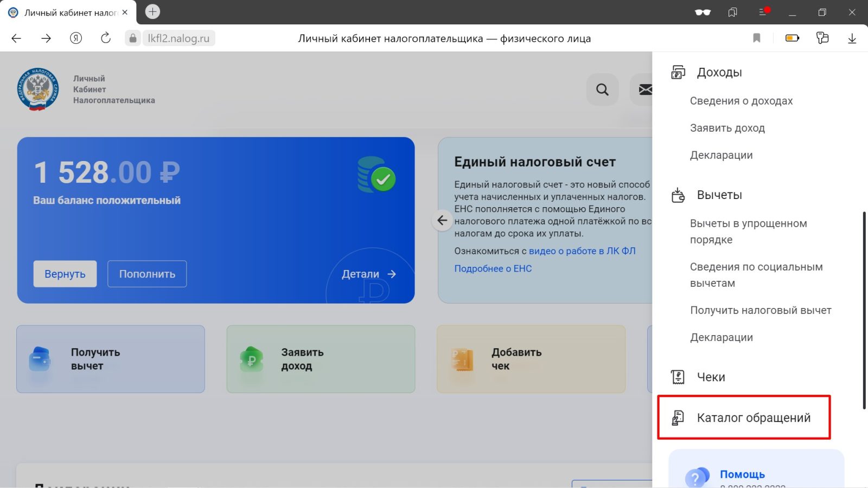Image resolution: width=868 pixels, height=488 pixels.
Task: Open Чеки in the side menu
Action: [711, 377]
